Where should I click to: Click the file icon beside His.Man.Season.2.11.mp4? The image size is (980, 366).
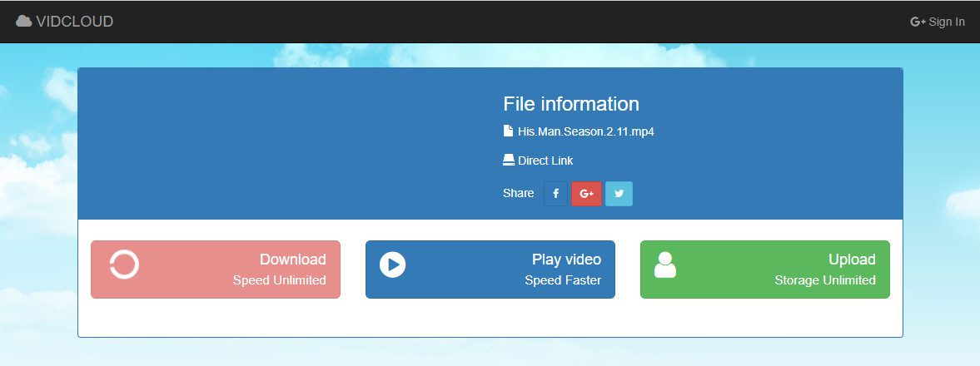pyautogui.click(x=508, y=131)
